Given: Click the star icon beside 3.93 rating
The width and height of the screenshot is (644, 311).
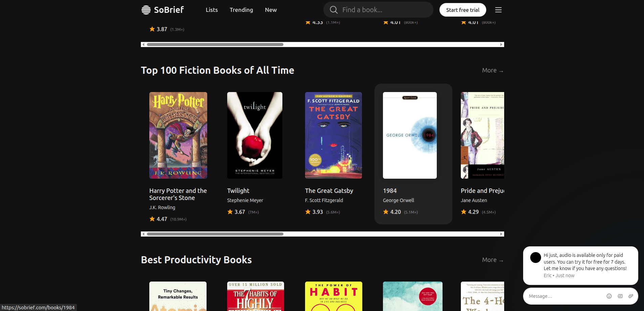Looking at the screenshot, I should point(308,212).
